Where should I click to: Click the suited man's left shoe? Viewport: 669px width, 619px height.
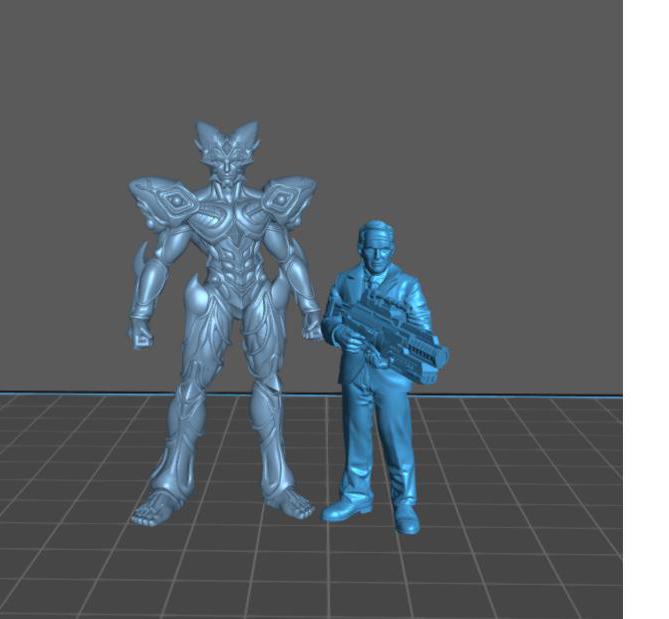coord(347,510)
